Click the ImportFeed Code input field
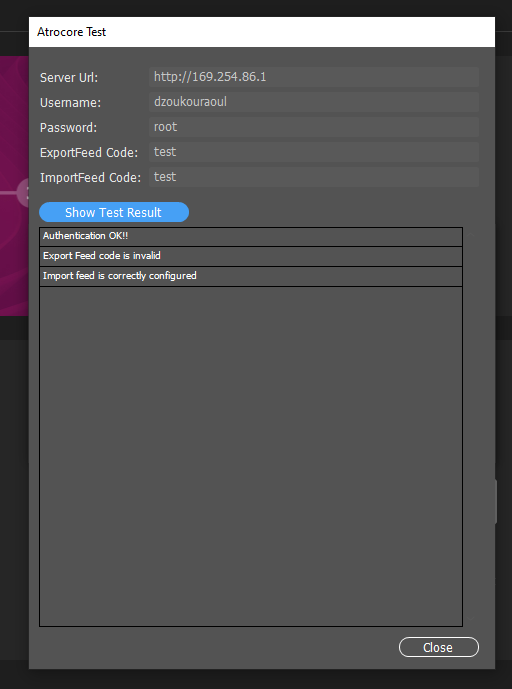 [313, 177]
